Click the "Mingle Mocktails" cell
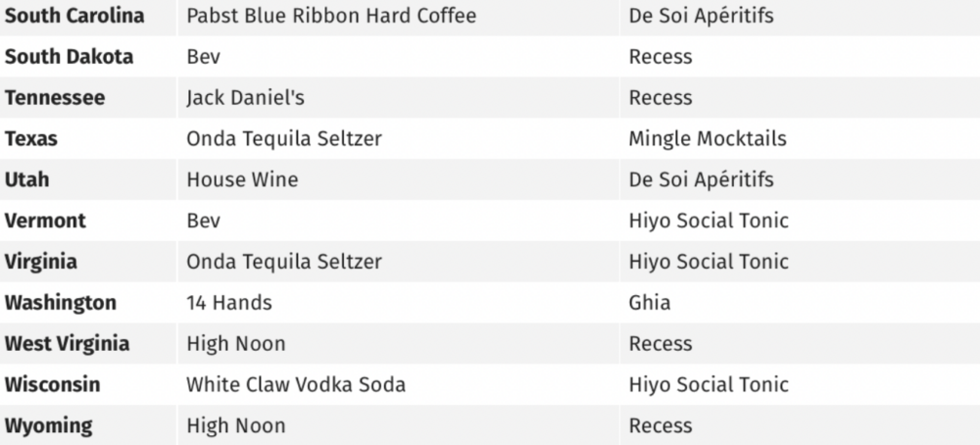Viewport: 980px width, 445px height. coord(708,139)
